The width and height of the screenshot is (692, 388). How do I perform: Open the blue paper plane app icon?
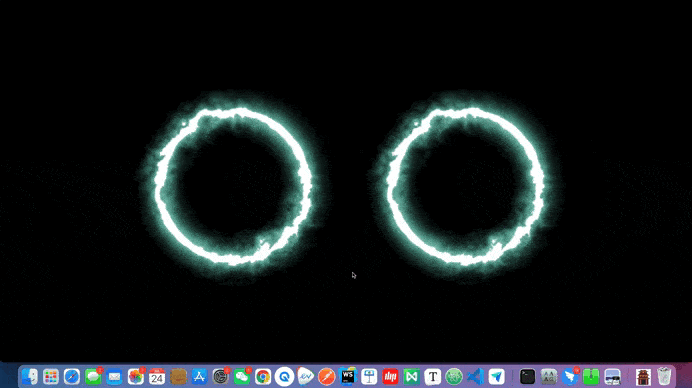point(496,377)
